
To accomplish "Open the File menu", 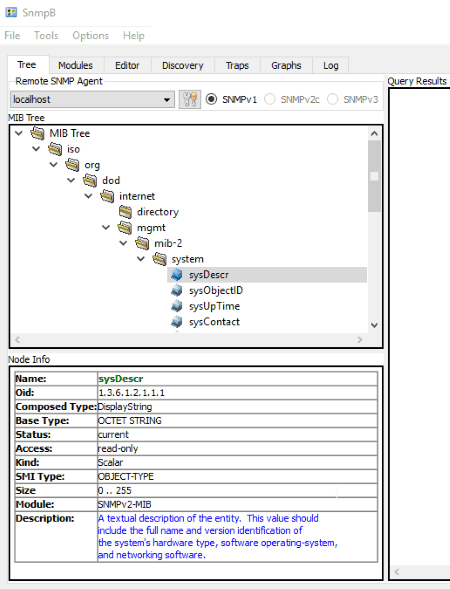I will click(x=12, y=35).
